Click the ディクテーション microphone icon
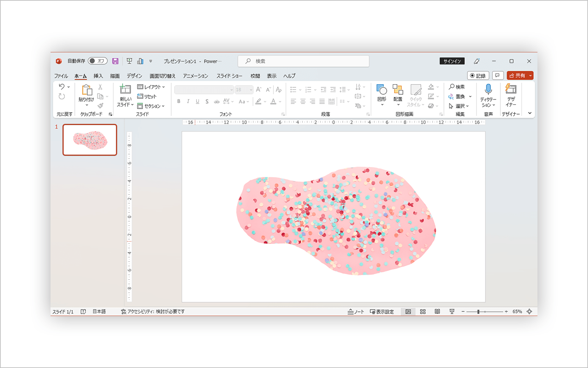Viewport: 588px width, 368px height. pos(487,88)
